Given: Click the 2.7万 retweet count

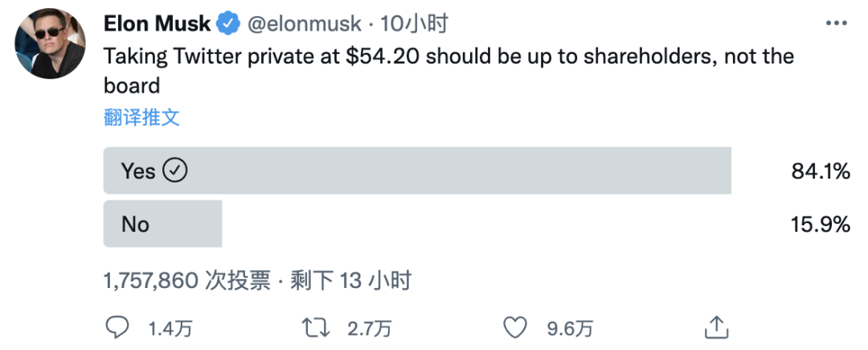Looking at the screenshot, I should (369, 327).
